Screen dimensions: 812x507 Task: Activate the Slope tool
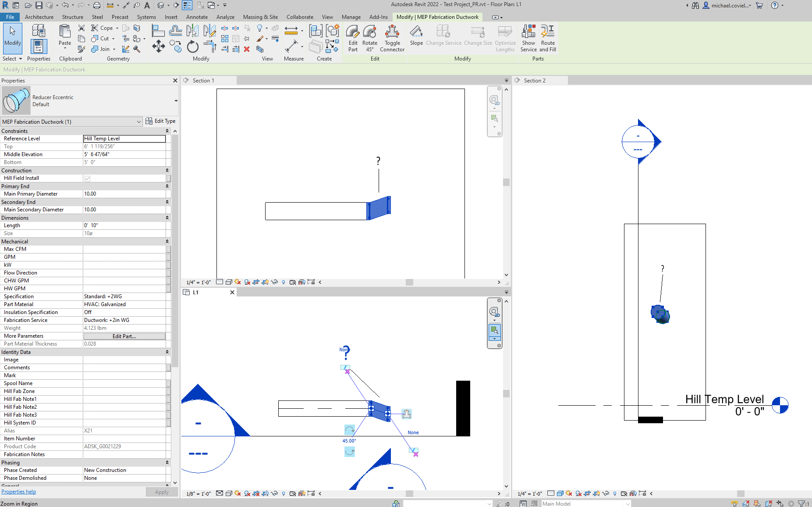tap(416, 37)
